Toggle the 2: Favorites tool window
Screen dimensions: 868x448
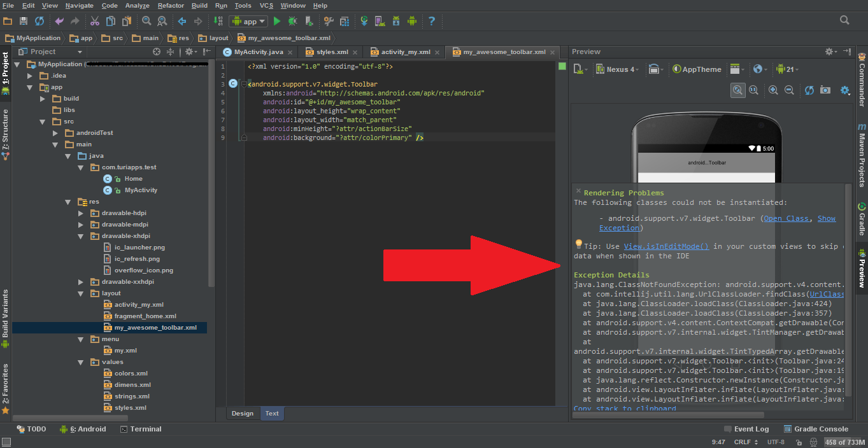(x=6, y=388)
